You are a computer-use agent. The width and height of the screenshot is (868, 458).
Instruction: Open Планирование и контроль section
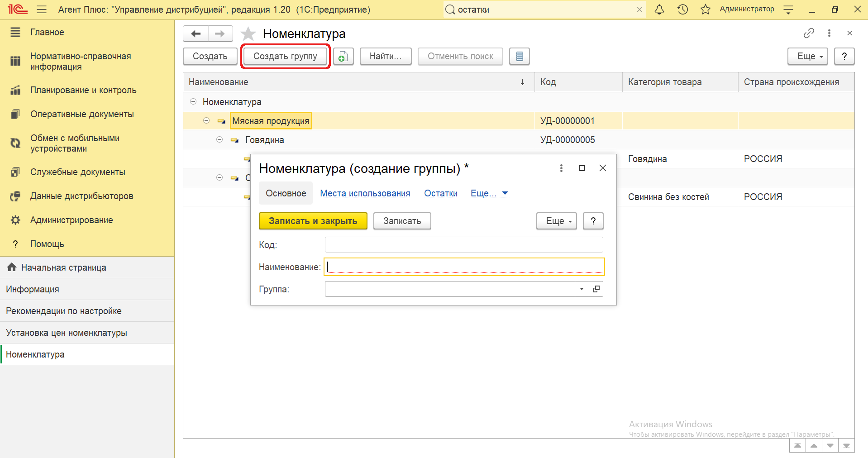point(83,90)
